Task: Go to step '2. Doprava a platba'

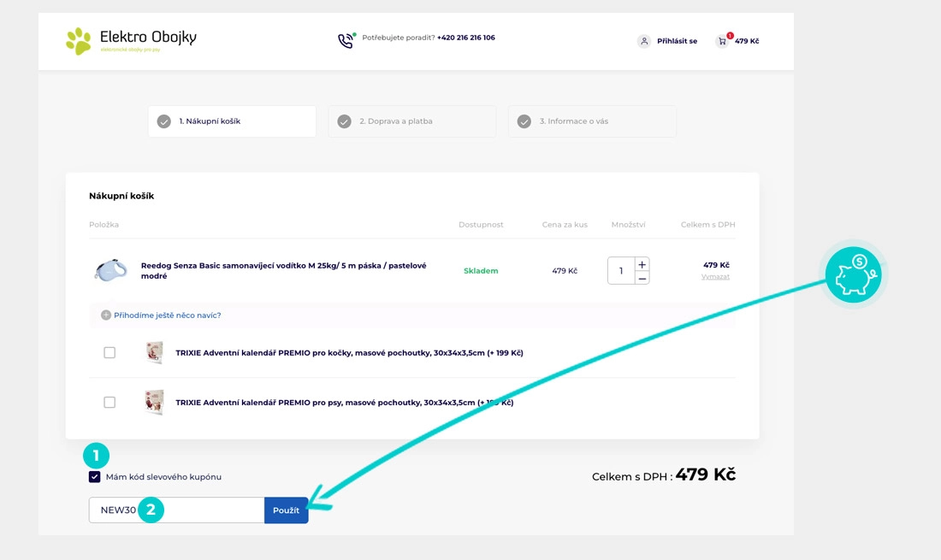Action: (411, 121)
